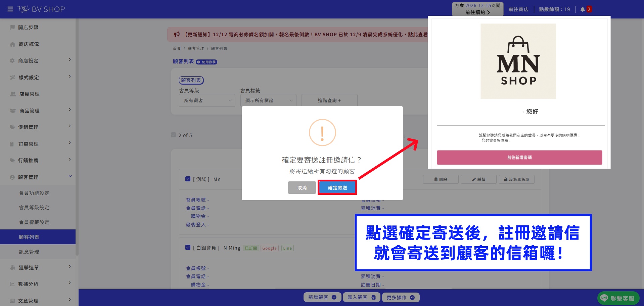Click the 樣式設定 wand icon
Screen dimensions: 644x306
[x=12, y=77]
